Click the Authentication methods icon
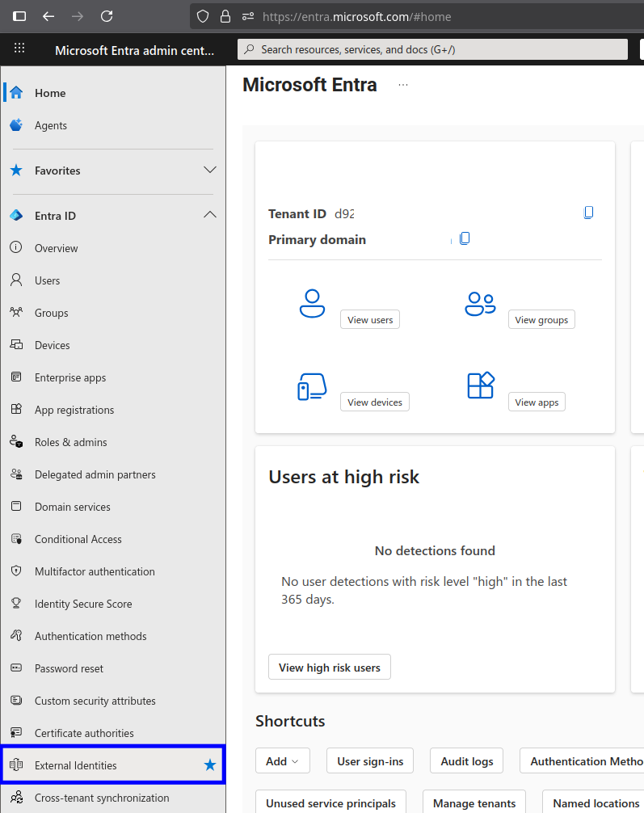Image resolution: width=644 pixels, height=813 pixels. pyautogui.click(x=16, y=635)
